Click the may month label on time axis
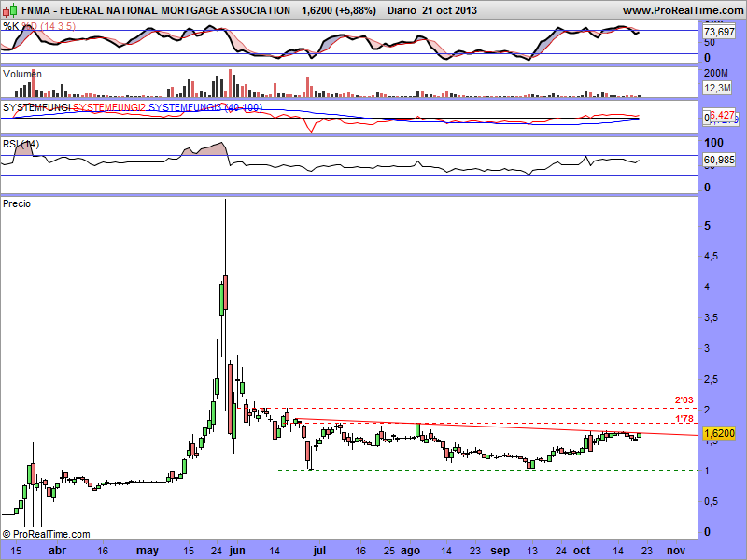The image size is (747, 560). coord(148,551)
